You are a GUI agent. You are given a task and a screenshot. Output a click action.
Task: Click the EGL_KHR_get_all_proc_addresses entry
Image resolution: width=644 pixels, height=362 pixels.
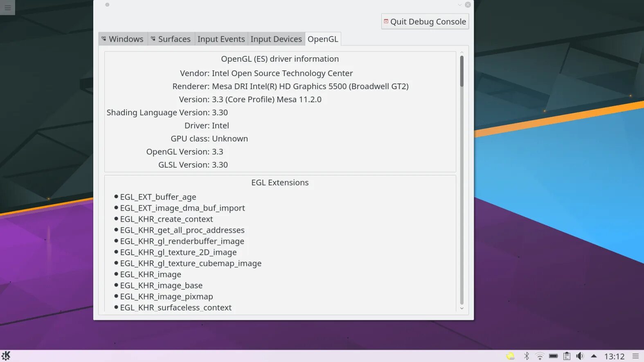click(x=182, y=230)
